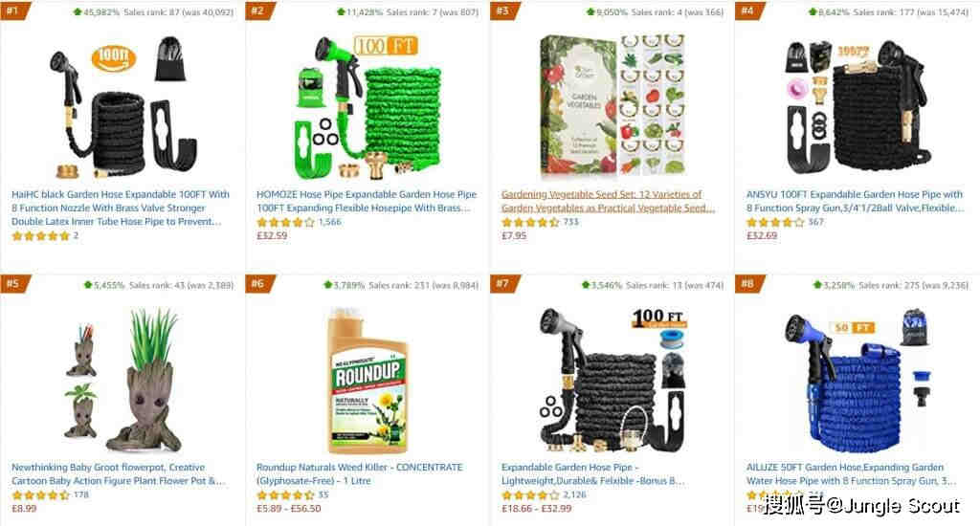
Task: Click the #2 orange rank badge
Action: coord(258,10)
